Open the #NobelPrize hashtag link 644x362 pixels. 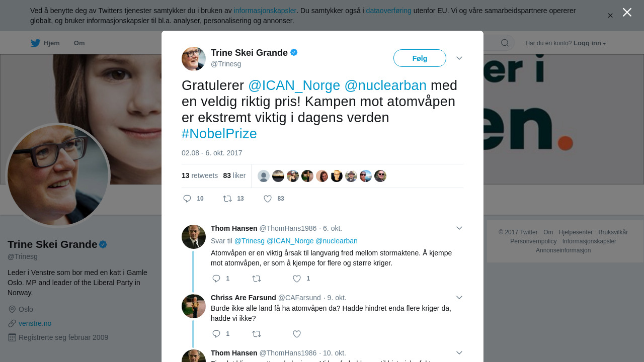click(219, 134)
